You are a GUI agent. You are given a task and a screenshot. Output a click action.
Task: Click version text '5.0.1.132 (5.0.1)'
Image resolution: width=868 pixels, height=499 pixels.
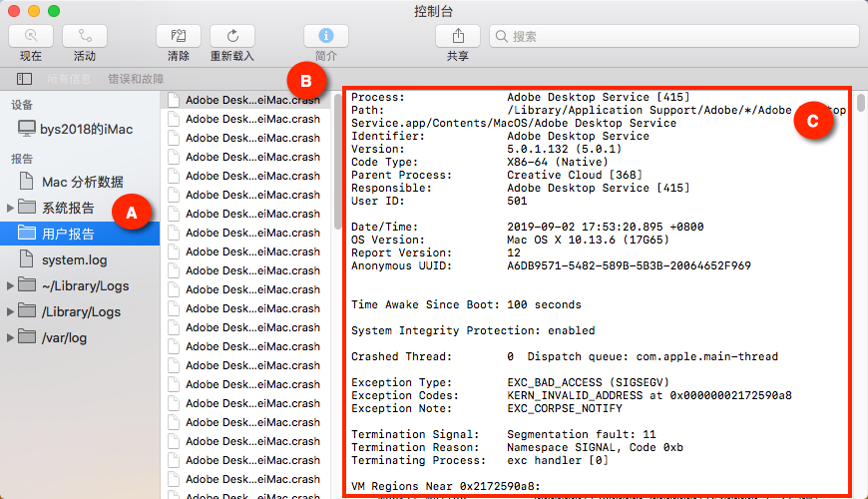click(564, 149)
